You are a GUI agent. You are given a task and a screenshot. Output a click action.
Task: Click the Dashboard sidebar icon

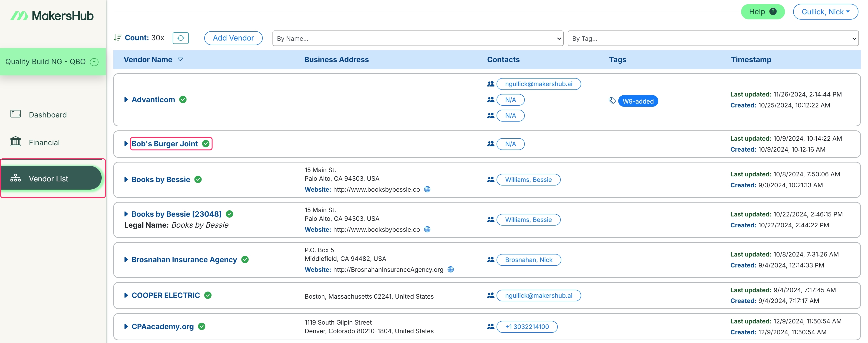click(x=15, y=114)
